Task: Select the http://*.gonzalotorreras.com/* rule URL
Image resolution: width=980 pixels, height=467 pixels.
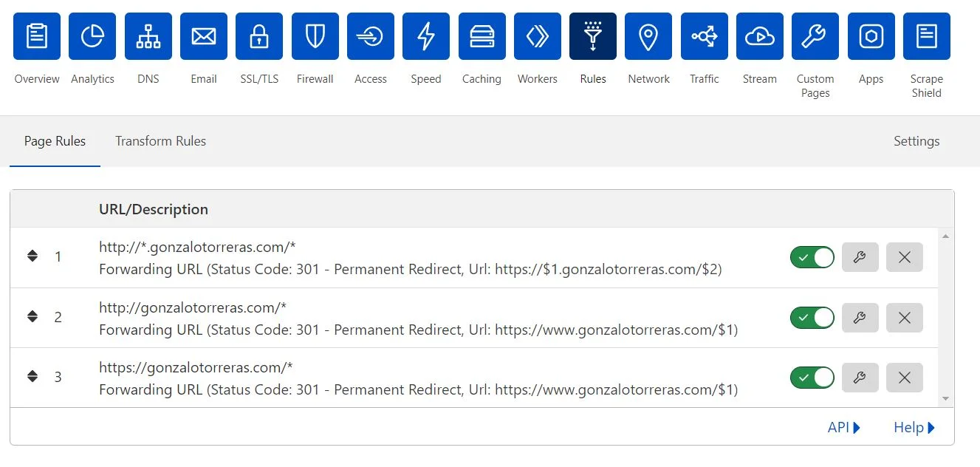Action: 197,247
